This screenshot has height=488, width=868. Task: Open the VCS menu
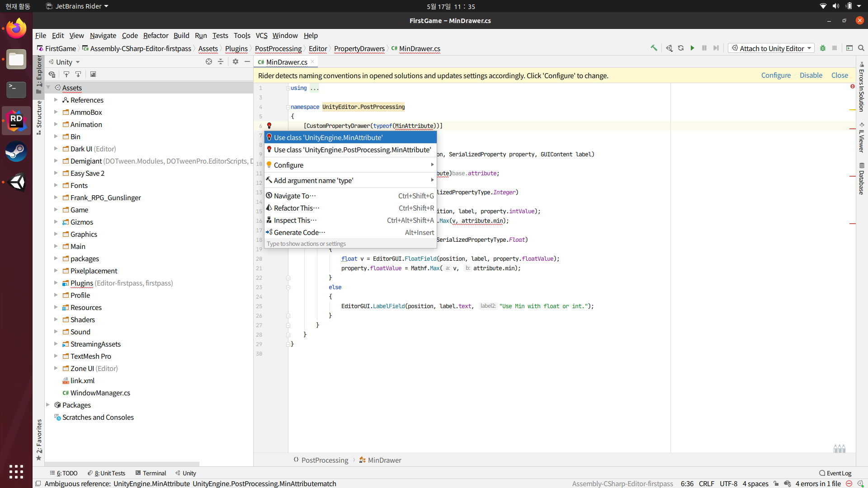[261, 35]
